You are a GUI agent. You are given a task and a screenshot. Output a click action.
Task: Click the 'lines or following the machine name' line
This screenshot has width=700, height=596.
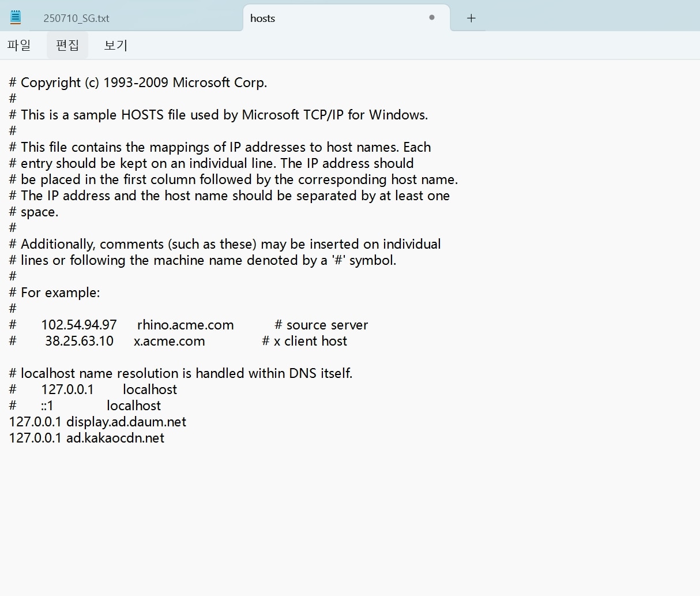tap(203, 260)
